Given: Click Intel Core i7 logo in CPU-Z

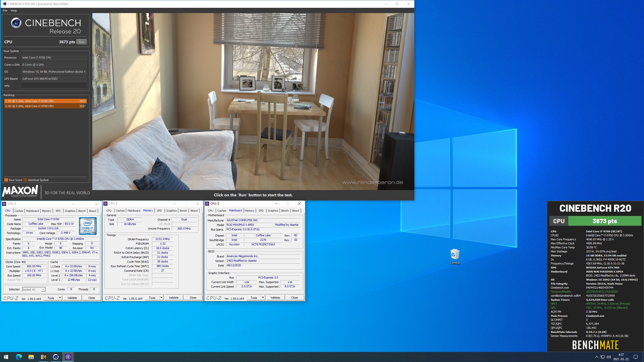Looking at the screenshot, I should click(88, 226).
